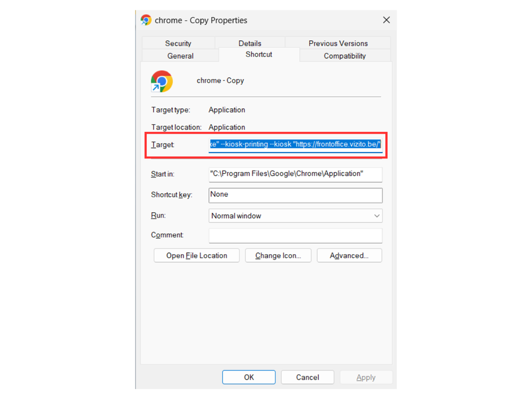Image resolution: width=532 pixels, height=399 pixels.
Task: Click the Apply button
Action: coord(365,377)
